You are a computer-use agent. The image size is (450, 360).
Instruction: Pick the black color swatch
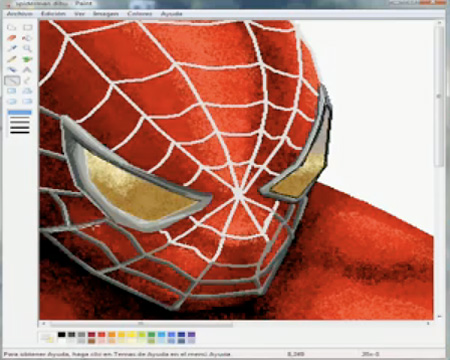coord(61,335)
